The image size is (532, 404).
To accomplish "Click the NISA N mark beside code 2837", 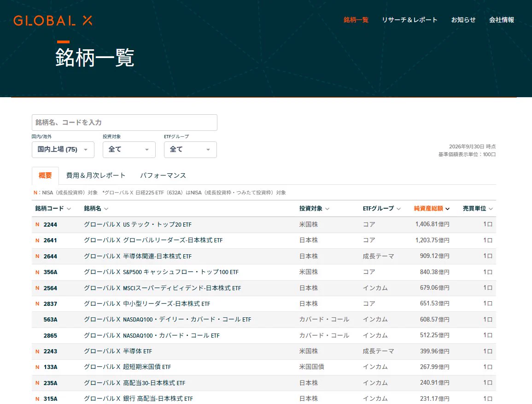I will [x=37, y=304].
